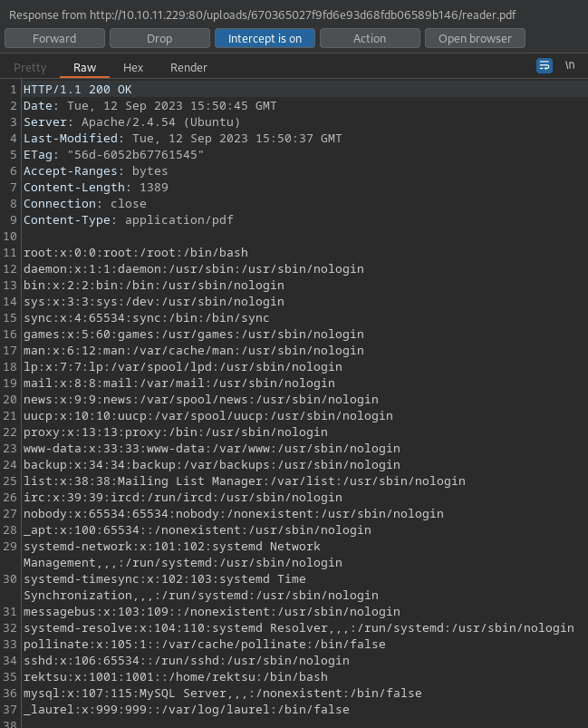Toggle the show non-printable characters \n icon
Viewport: 588px width, 728px height.
click(x=570, y=66)
